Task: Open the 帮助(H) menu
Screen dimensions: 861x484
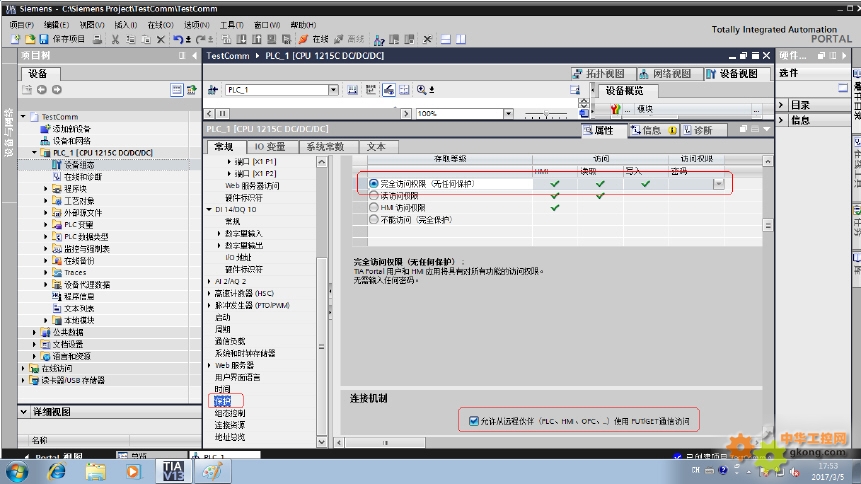Action: point(303,25)
